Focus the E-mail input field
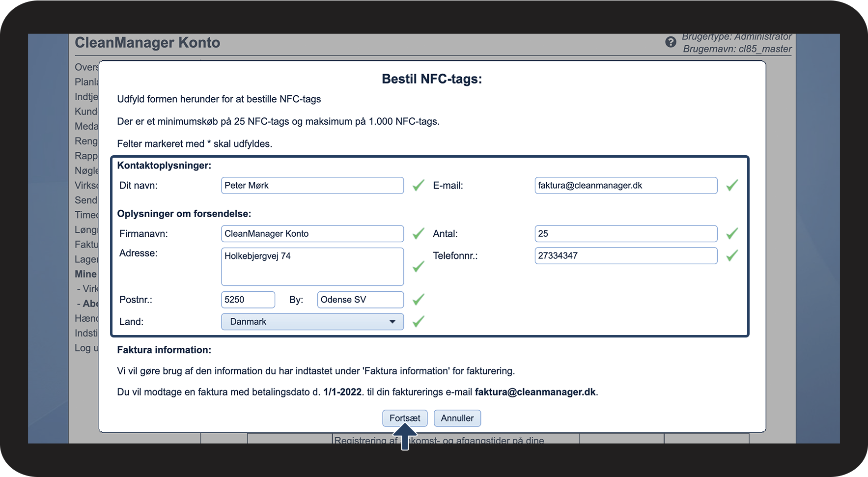The height and width of the screenshot is (477, 868). pos(625,185)
